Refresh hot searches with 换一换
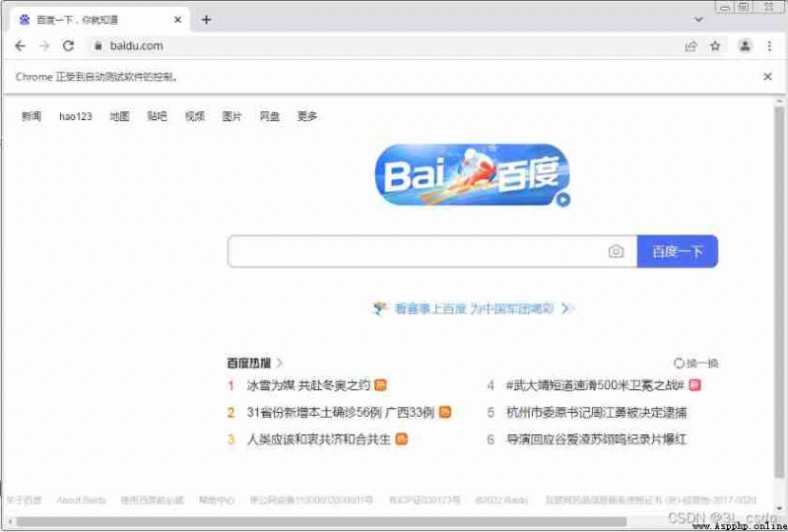The width and height of the screenshot is (788, 532). click(696, 364)
